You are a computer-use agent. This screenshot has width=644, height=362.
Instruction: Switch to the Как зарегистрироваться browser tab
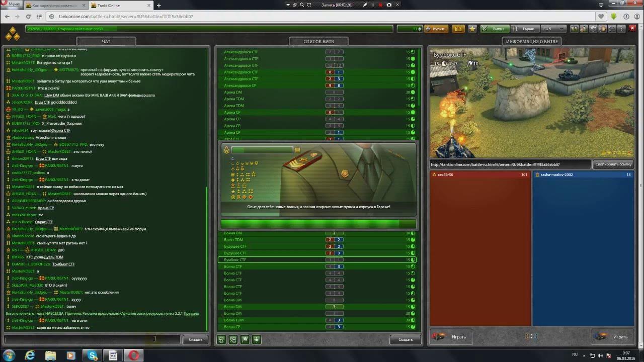tap(57, 6)
